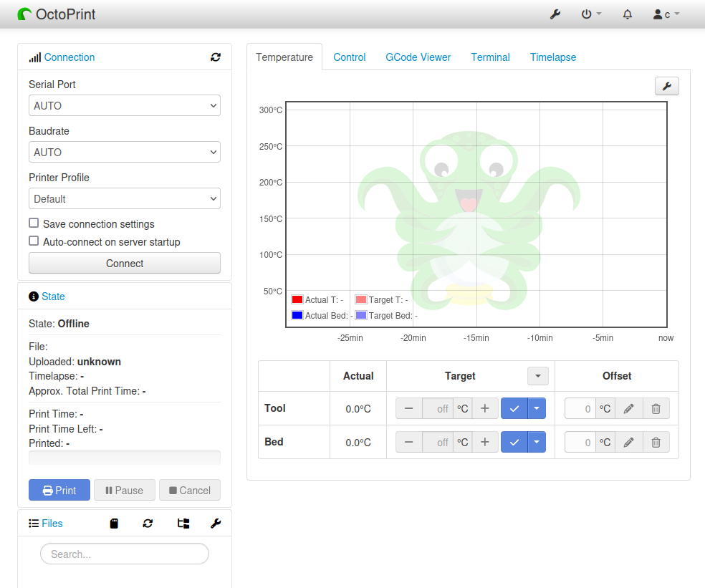Click the SD card icon in Files
The width and height of the screenshot is (705, 588).
tap(114, 524)
